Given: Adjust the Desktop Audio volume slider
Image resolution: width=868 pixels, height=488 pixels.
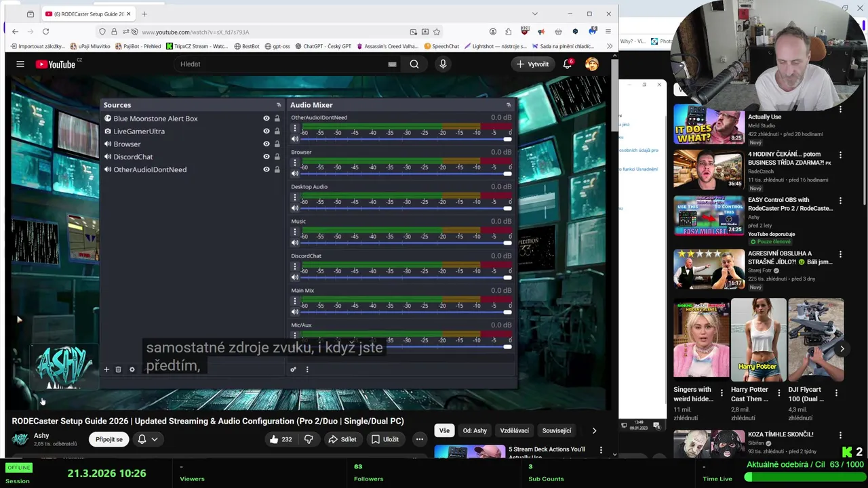Looking at the screenshot, I should tap(406, 208).
